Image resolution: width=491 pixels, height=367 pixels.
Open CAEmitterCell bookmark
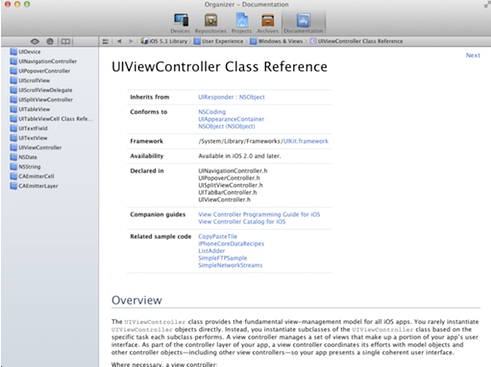pyautogui.click(x=32, y=176)
